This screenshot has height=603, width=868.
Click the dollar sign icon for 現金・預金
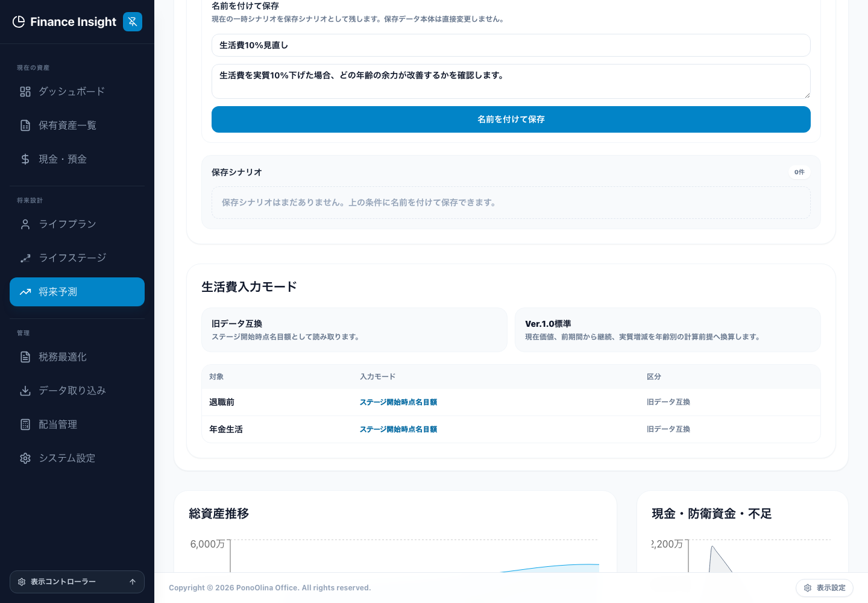[25, 159]
